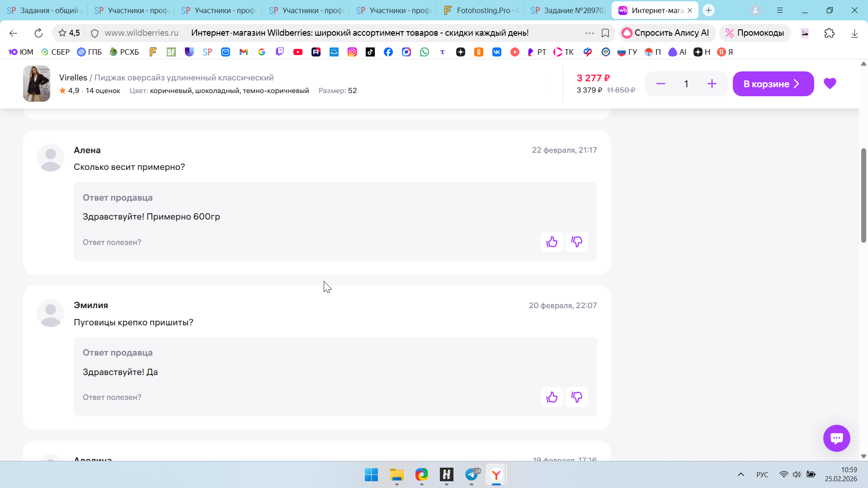Open "Спросить Алису AI" assistant

[666, 33]
